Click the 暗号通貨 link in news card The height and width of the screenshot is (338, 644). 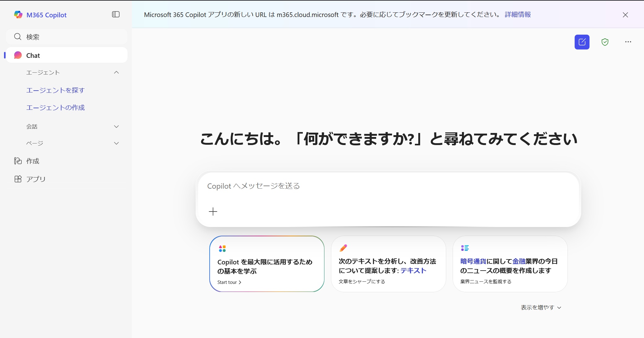coord(473,261)
